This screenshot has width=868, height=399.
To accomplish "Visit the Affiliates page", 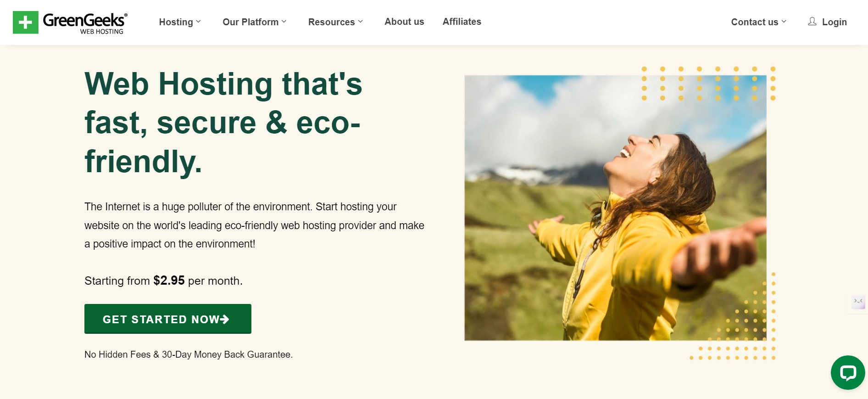I will click(x=462, y=22).
